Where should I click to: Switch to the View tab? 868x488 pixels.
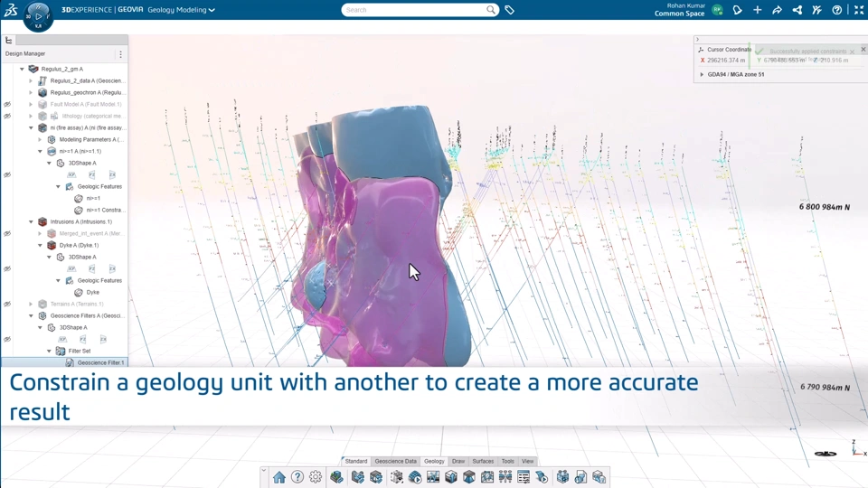click(x=527, y=461)
